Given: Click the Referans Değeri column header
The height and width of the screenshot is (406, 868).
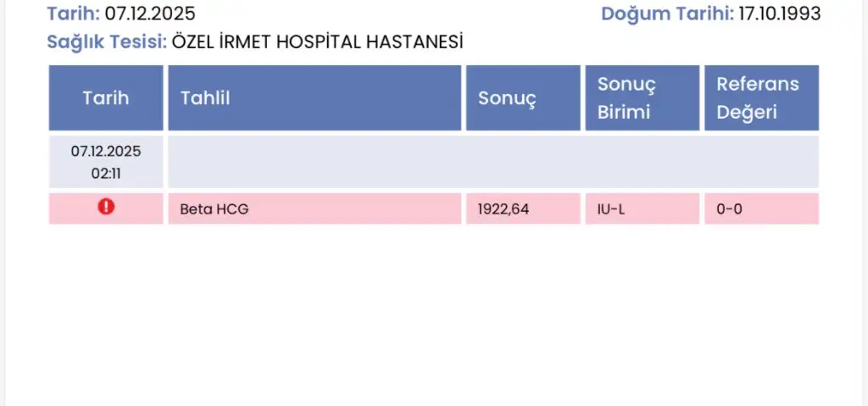Looking at the screenshot, I should pos(757,97).
